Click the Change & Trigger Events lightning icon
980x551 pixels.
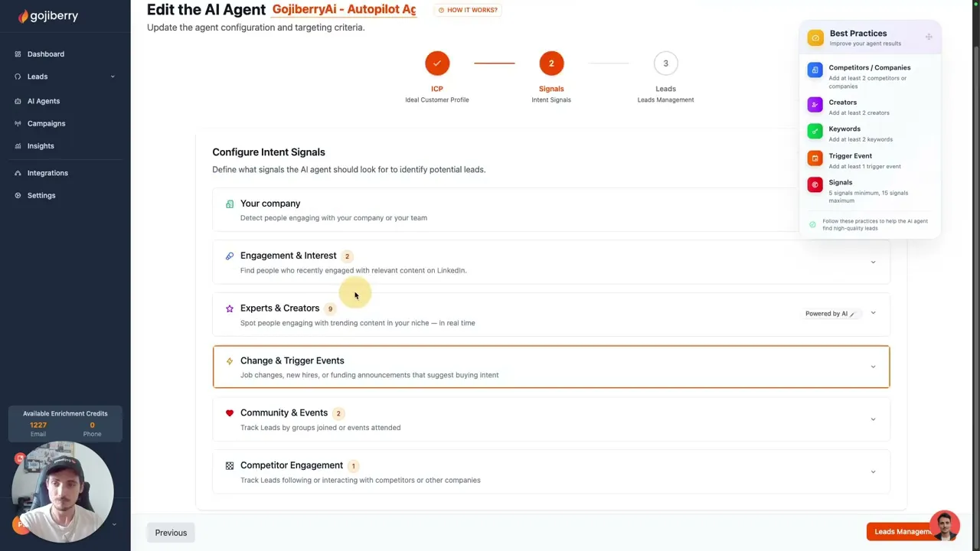[229, 360]
